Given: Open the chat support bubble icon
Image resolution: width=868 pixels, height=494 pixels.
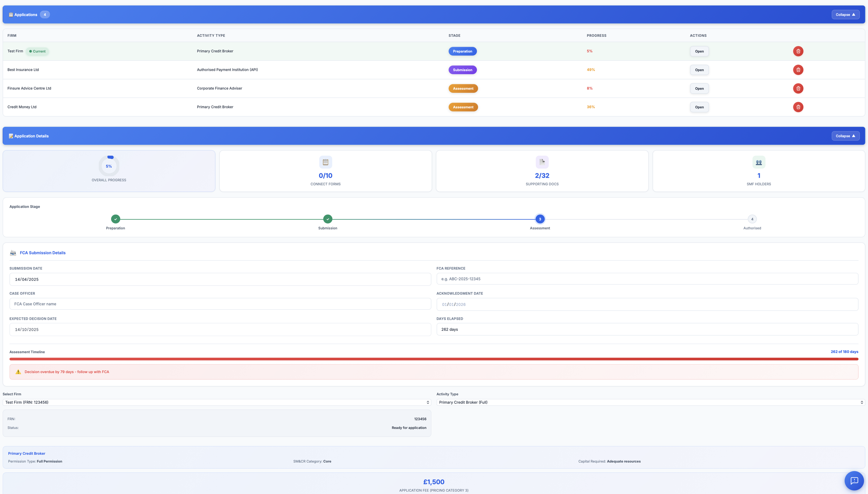Looking at the screenshot, I should coord(854,480).
